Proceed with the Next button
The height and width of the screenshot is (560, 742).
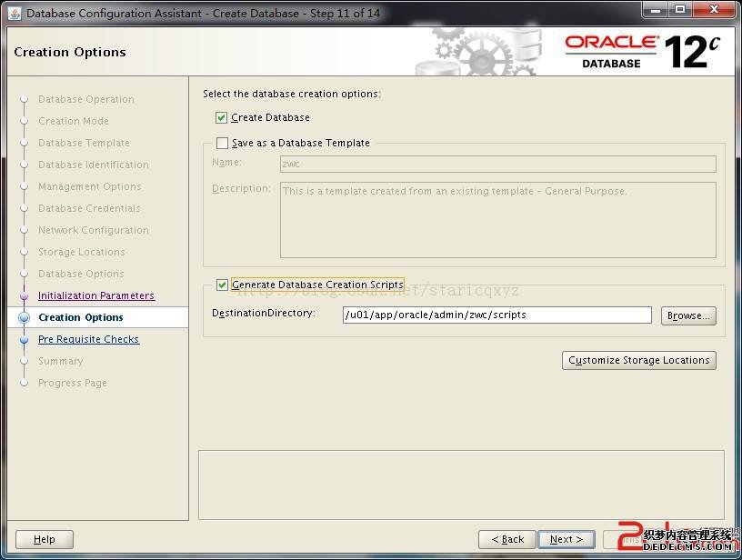click(x=566, y=539)
